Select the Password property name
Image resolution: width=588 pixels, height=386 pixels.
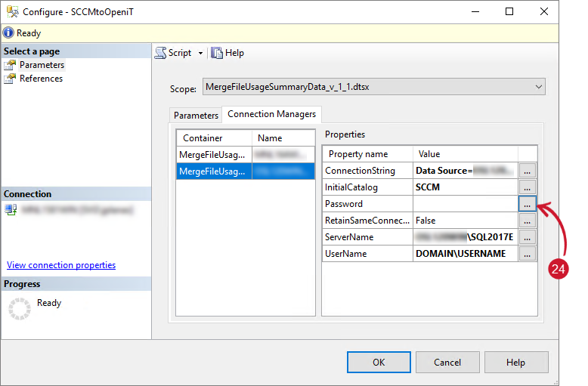pos(367,204)
